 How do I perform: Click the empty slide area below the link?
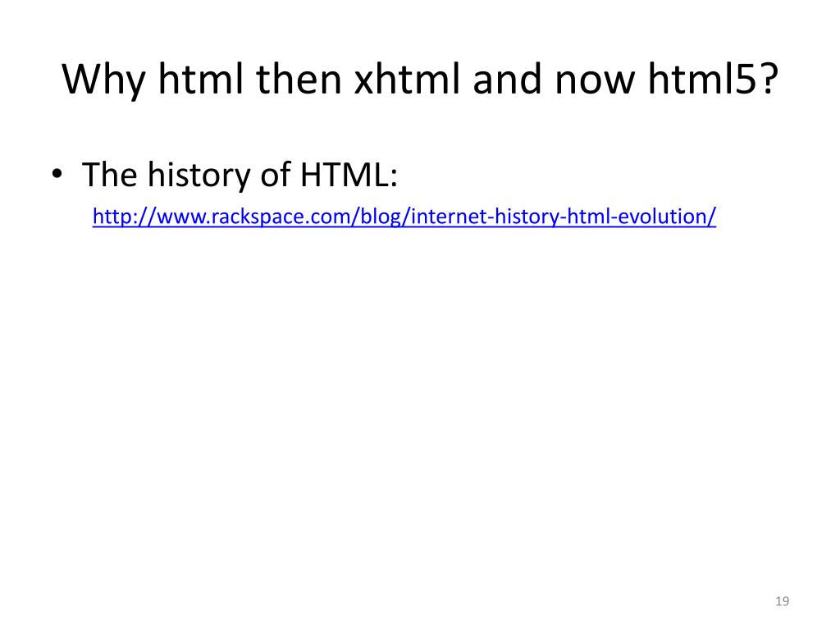pos(420,402)
